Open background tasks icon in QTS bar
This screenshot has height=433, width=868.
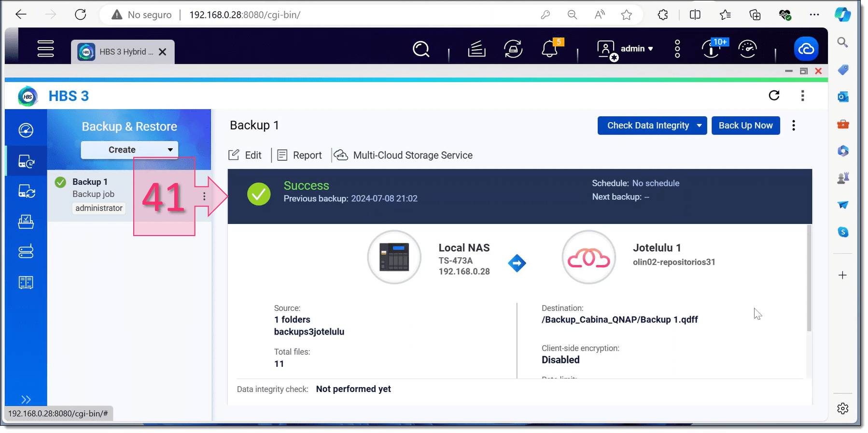pos(476,49)
